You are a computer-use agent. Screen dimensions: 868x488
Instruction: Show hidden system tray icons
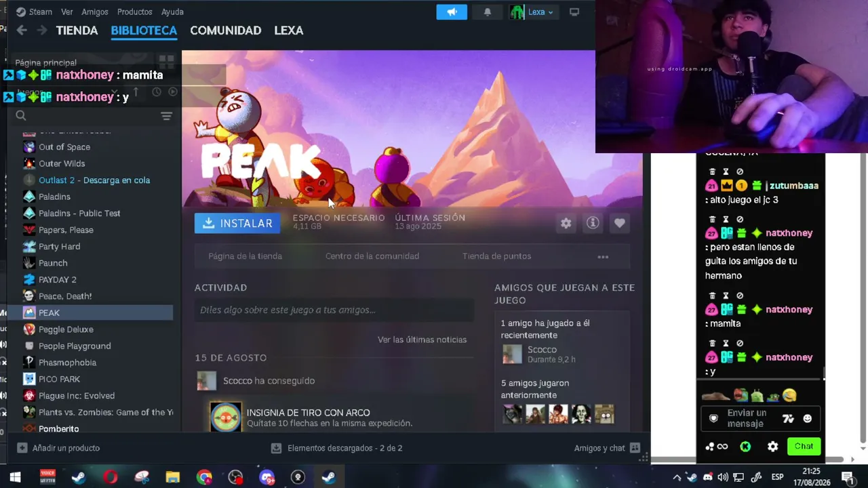[x=677, y=477]
